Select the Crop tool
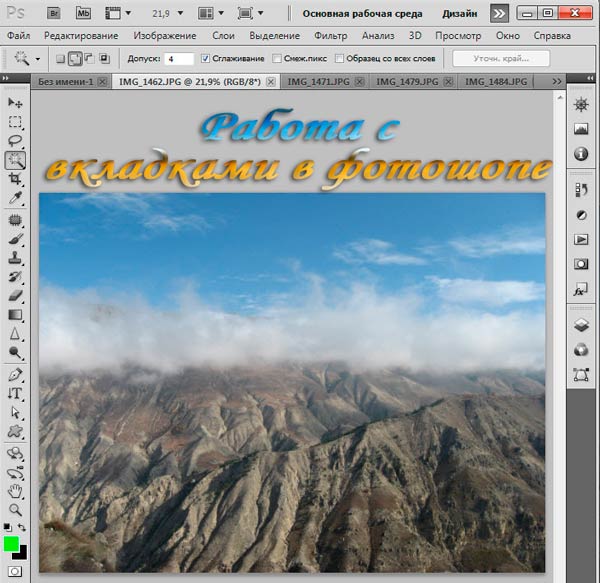 15,179
